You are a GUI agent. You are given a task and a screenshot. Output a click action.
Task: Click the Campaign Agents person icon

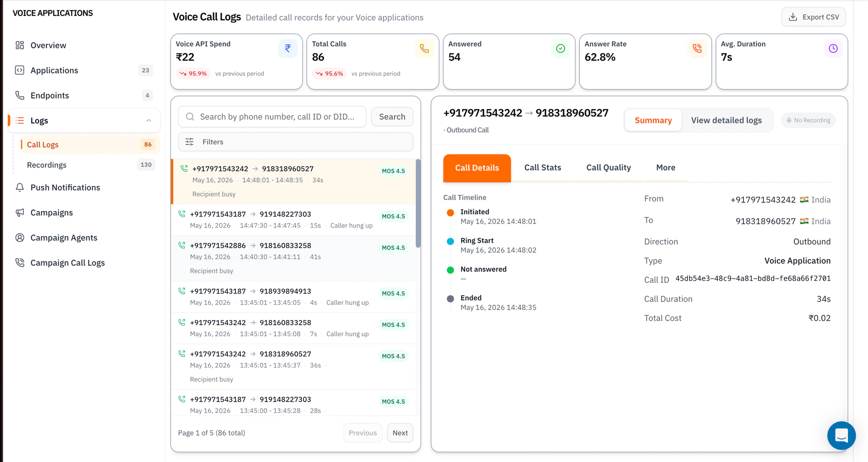pyautogui.click(x=20, y=238)
